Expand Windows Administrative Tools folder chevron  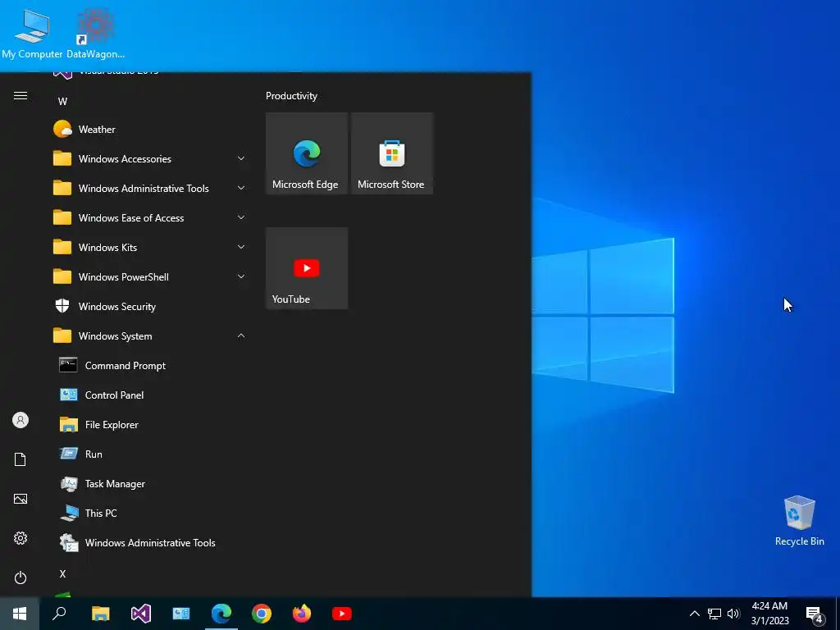pos(241,188)
